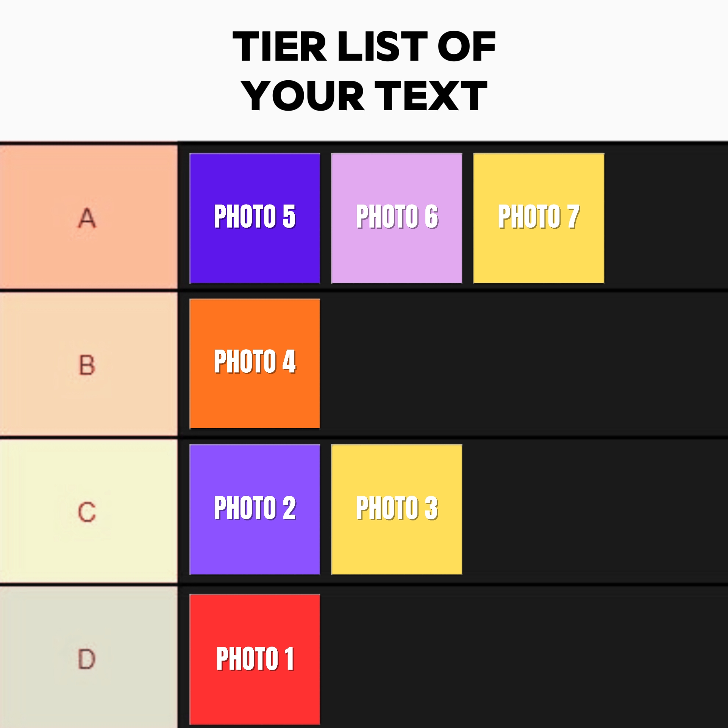Click empty space right of Photo 3
Screen dimensions: 728x728
(x=595, y=509)
